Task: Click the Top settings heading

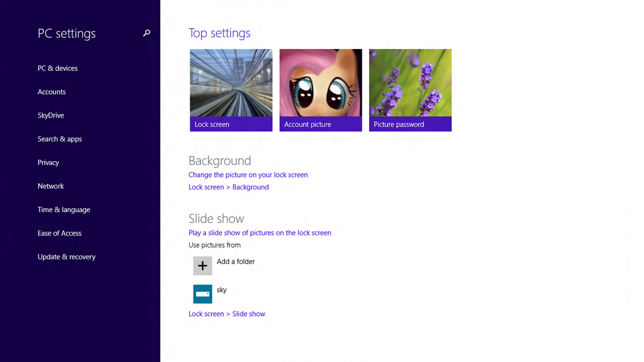Action: [219, 33]
